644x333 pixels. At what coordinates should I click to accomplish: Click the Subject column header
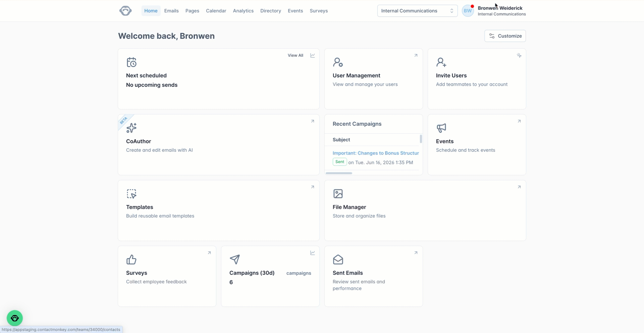pyautogui.click(x=341, y=140)
